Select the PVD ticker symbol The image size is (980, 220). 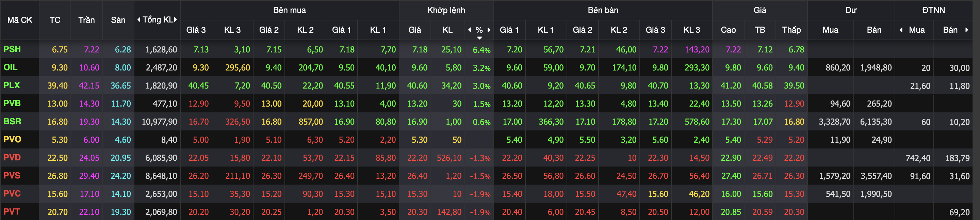point(12,158)
